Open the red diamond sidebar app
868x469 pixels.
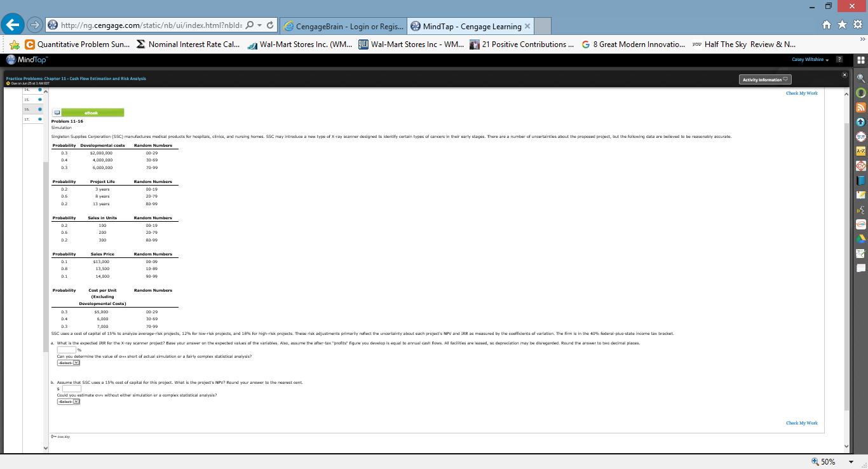pyautogui.click(x=861, y=166)
